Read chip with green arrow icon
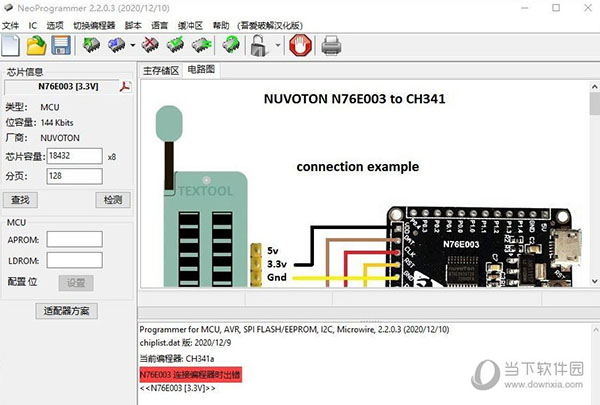Viewport: 600px width, 405px height. coord(91,45)
